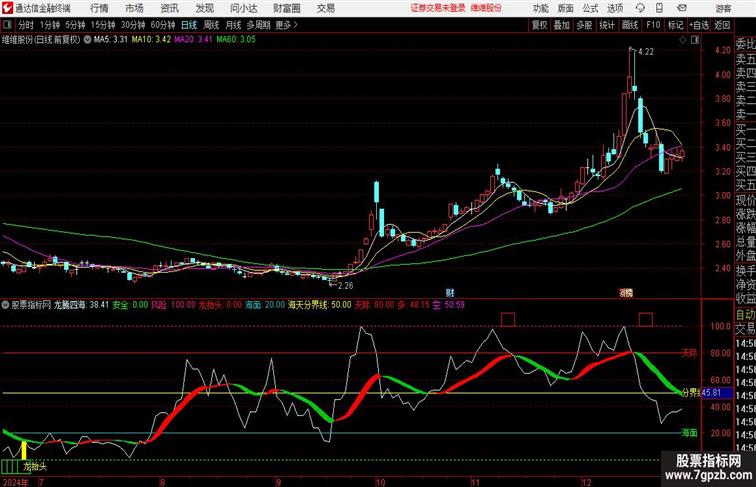The image size is (756, 487).
Task: Click the MA5: 3.31 indicator value
Action: point(110,40)
